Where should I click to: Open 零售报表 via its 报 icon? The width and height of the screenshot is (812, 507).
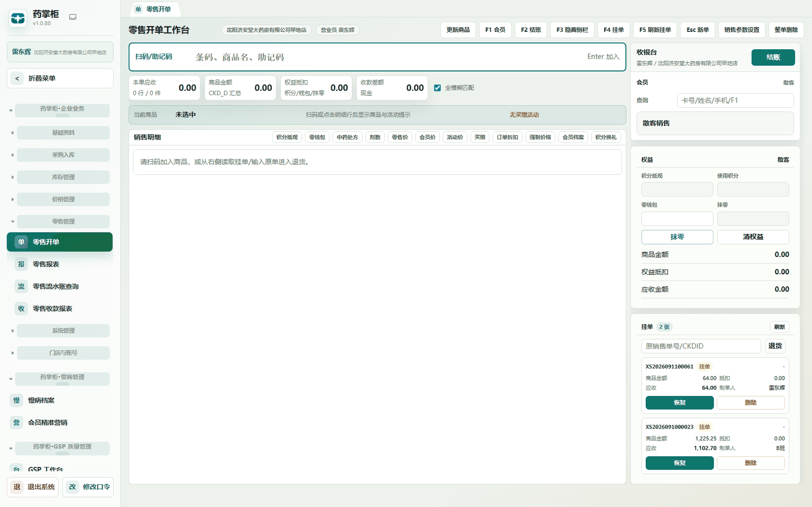[x=21, y=264]
